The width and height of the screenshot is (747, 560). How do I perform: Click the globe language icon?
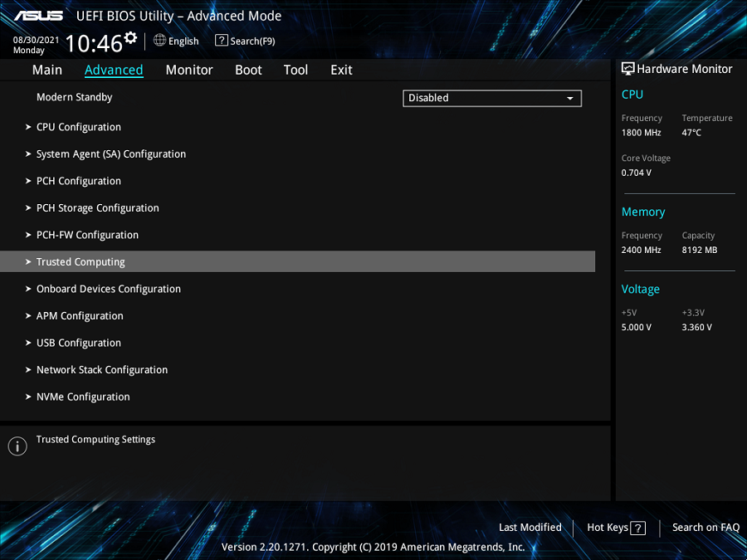159,40
